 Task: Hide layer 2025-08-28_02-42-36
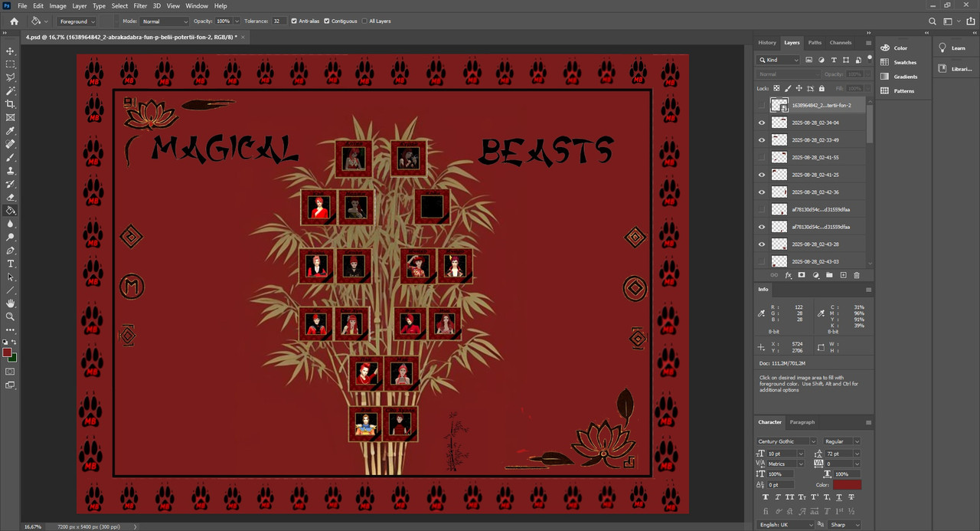click(762, 192)
